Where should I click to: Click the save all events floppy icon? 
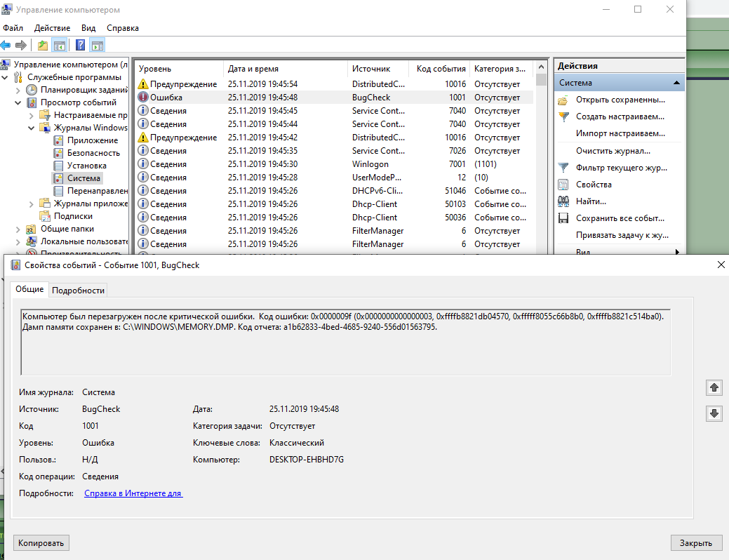[x=563, y=218]
